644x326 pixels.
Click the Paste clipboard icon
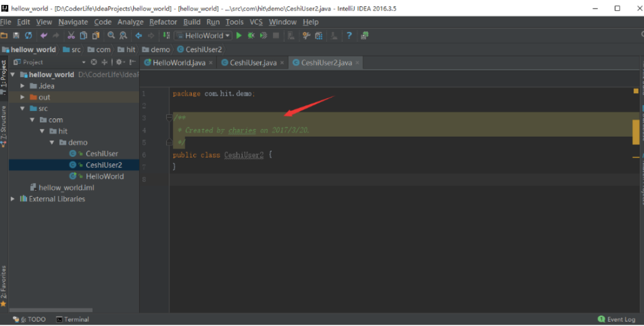[96, 36]
